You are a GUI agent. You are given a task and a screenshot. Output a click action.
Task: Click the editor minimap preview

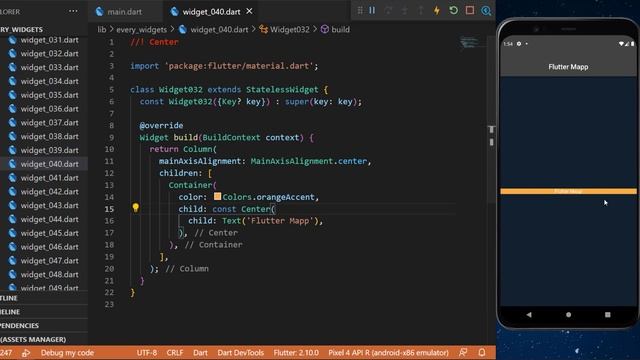tap(469, 42)
